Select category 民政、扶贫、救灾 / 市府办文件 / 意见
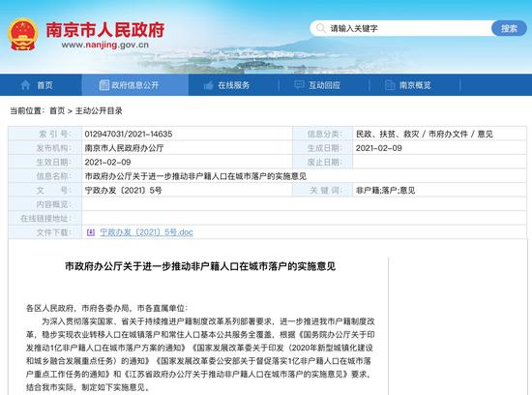 (x=425, y=134)
